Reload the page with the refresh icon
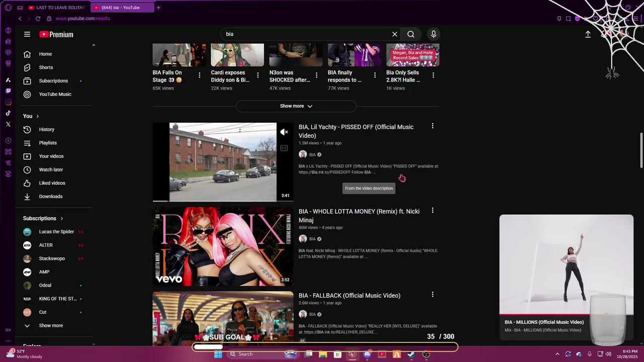 (x=38, y=19)
